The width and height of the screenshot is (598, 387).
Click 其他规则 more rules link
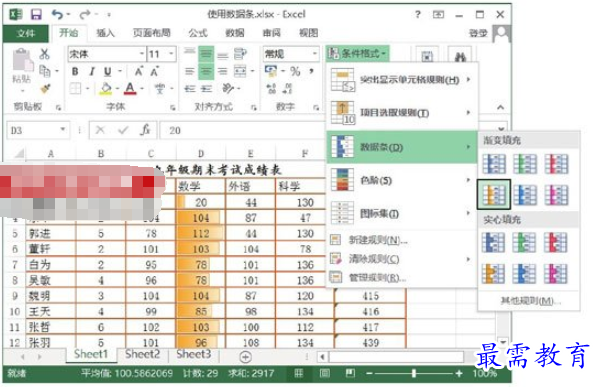pyautogui.click(x=530, y=301)
